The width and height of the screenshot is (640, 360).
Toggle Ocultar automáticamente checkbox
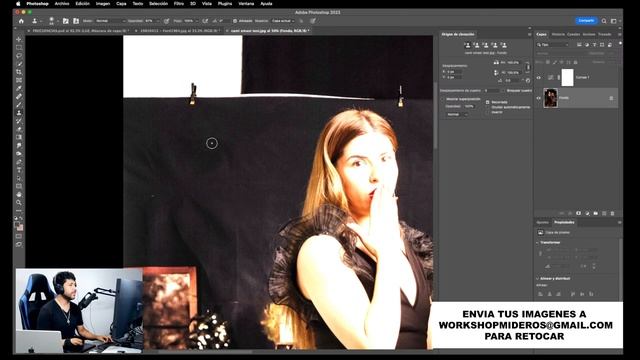pos(488,107)
